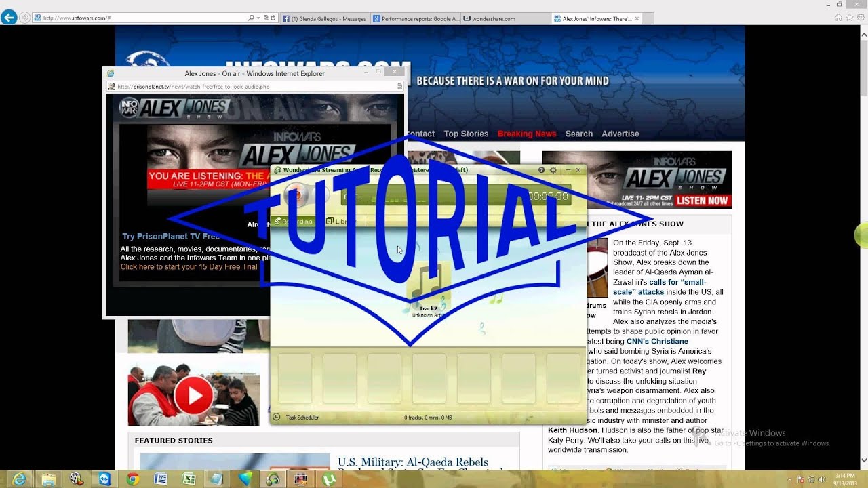Image resolution: width=868 pixels, height=488 pixels.
Task: Open Internet Explorer from the taskbar
Action: point(20,479)
